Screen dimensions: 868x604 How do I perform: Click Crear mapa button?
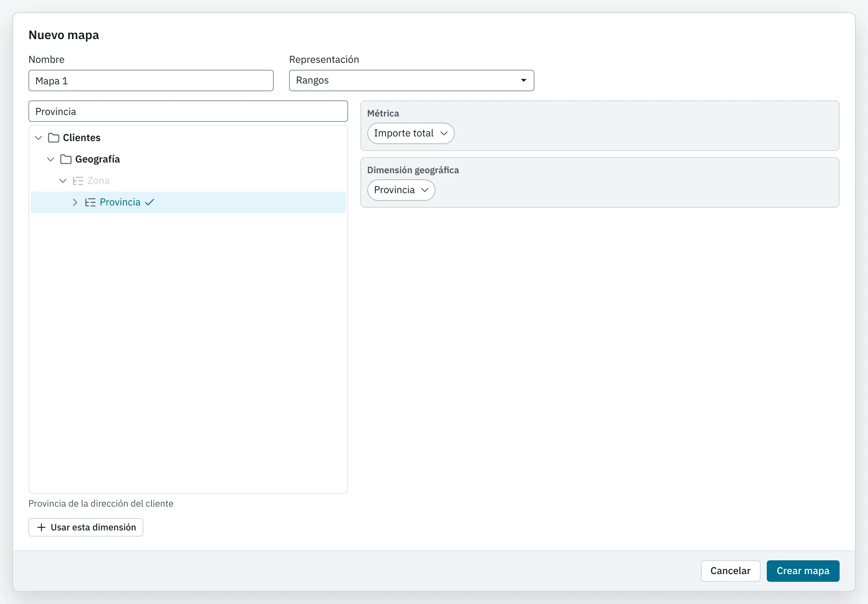[803, 571]
